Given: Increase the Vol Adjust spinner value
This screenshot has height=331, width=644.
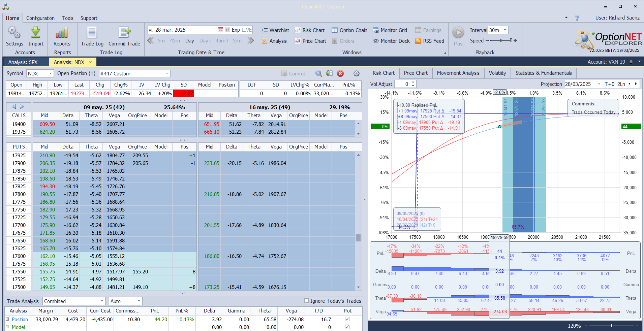Looking at the screenshot, I should 413,82.
